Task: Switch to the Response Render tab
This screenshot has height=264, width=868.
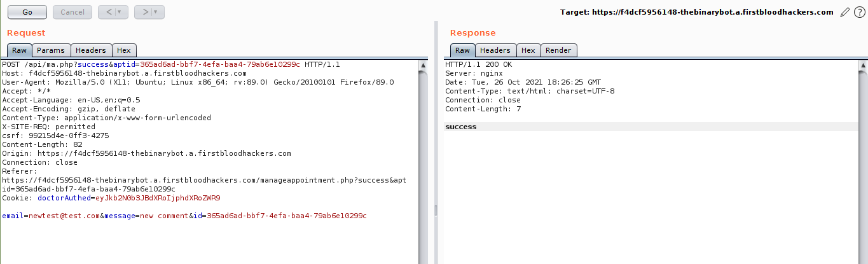Action: (558, 50)
